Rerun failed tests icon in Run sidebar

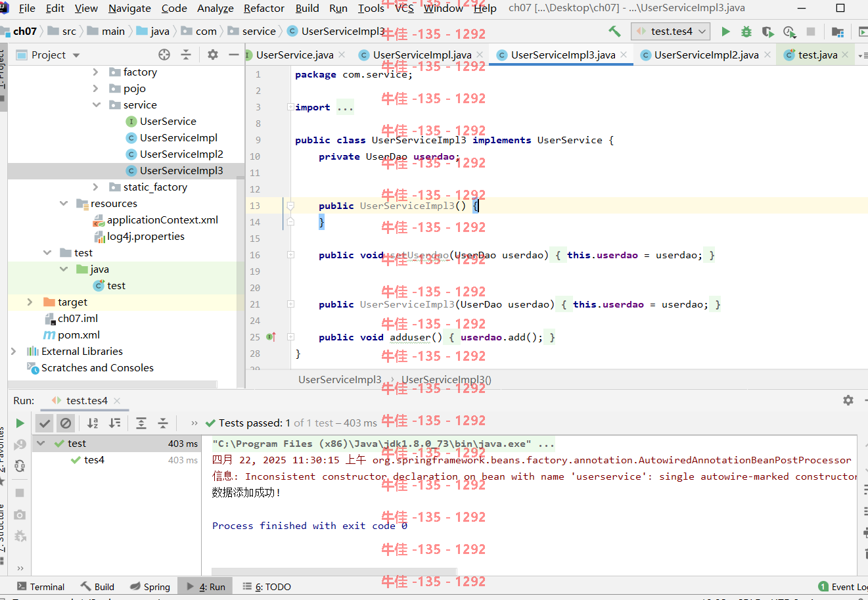(x=20, y=445)
